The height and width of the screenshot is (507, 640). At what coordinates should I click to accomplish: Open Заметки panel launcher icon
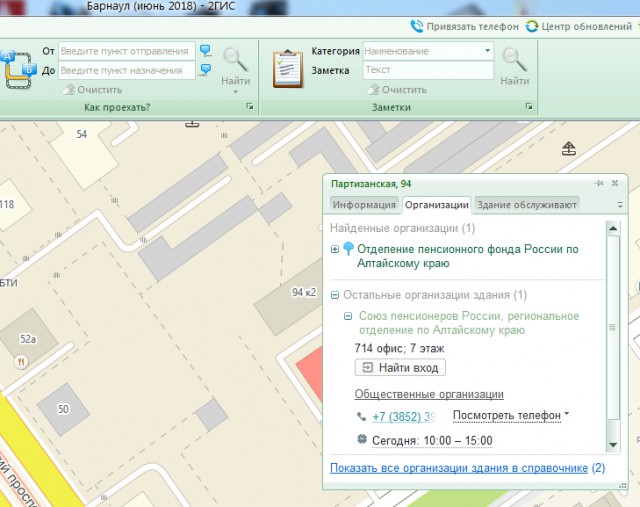point(529,107)
